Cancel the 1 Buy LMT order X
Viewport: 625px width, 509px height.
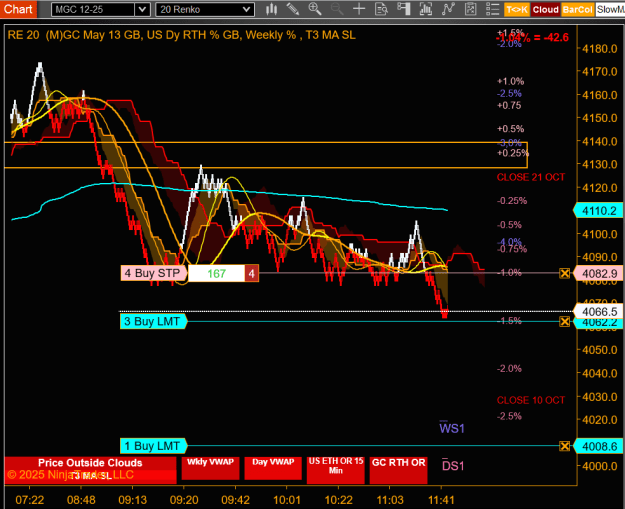564,446
